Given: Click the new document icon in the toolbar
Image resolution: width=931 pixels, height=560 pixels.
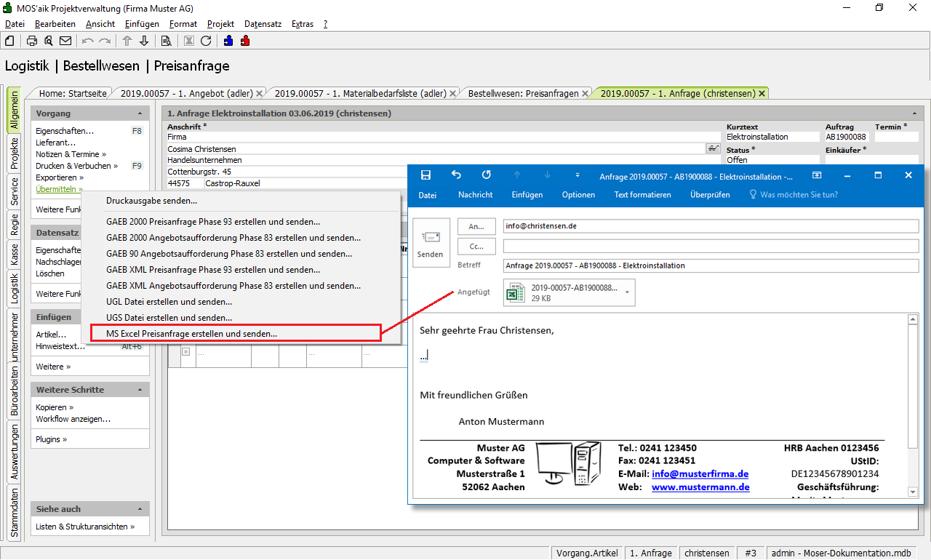Looking at the screenshot, I should 9,41.
